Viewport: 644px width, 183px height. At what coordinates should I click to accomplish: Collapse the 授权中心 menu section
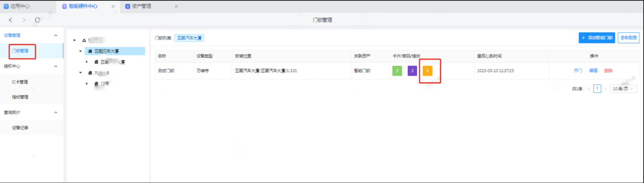[x=56, y=66]
